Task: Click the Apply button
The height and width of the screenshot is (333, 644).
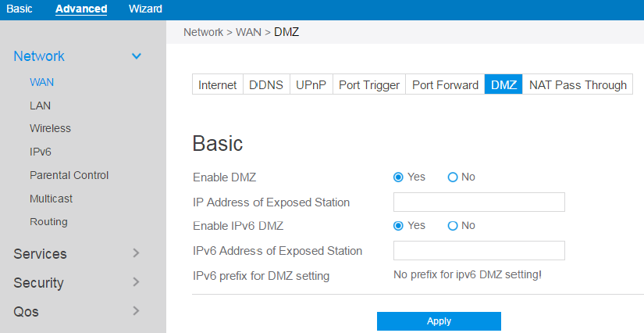Action: (439, 321)
